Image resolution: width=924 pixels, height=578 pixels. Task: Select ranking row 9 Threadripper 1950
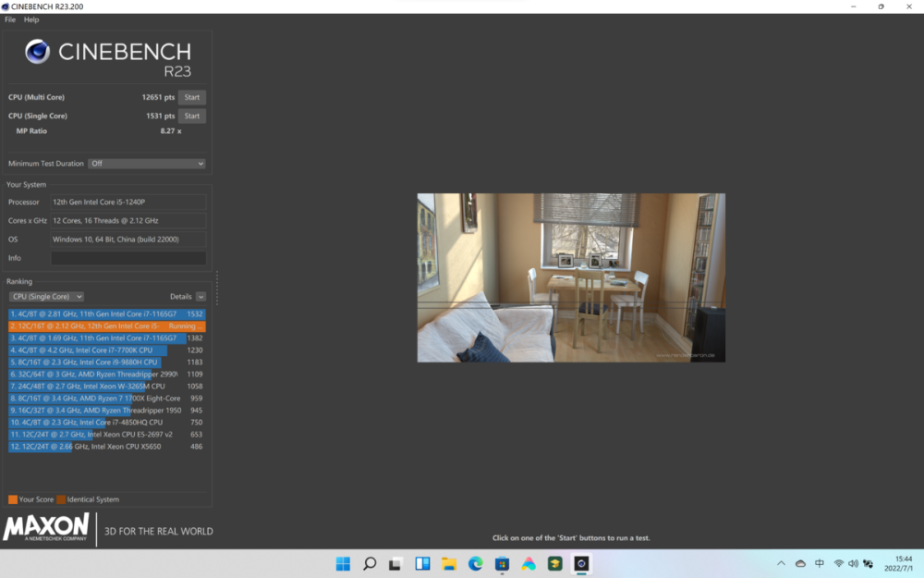pyautogui.click(x=106, y=411)
